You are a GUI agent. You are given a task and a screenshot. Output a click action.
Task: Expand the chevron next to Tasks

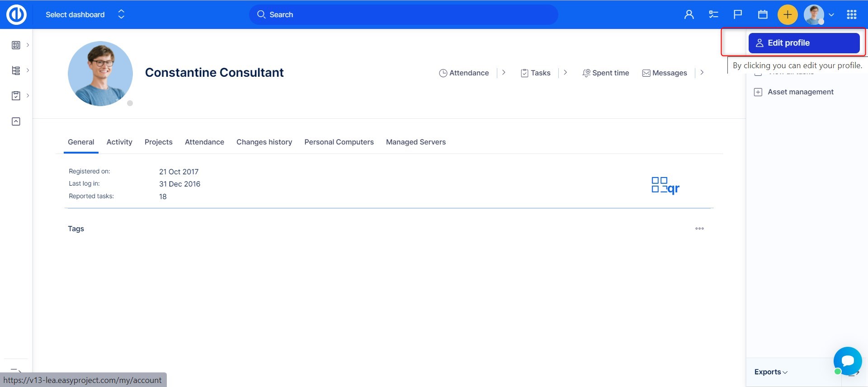pyautogui.click(x=565, y=73)
